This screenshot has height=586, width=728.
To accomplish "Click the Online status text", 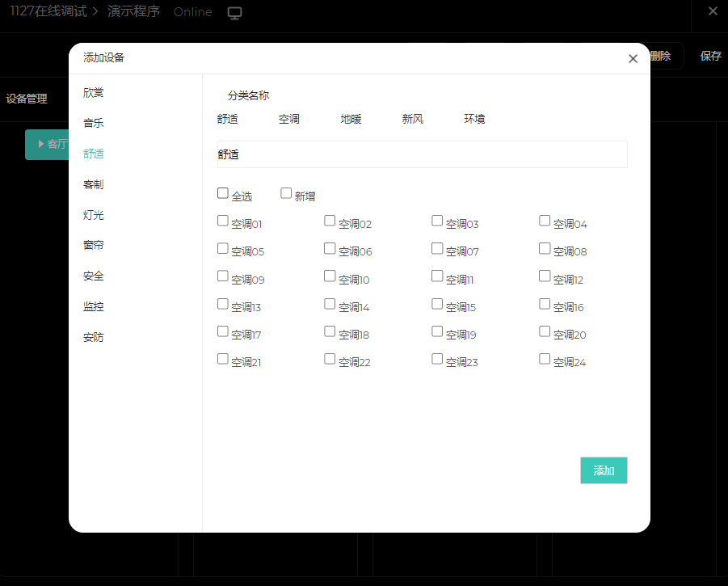I will [x=192, y=12].
